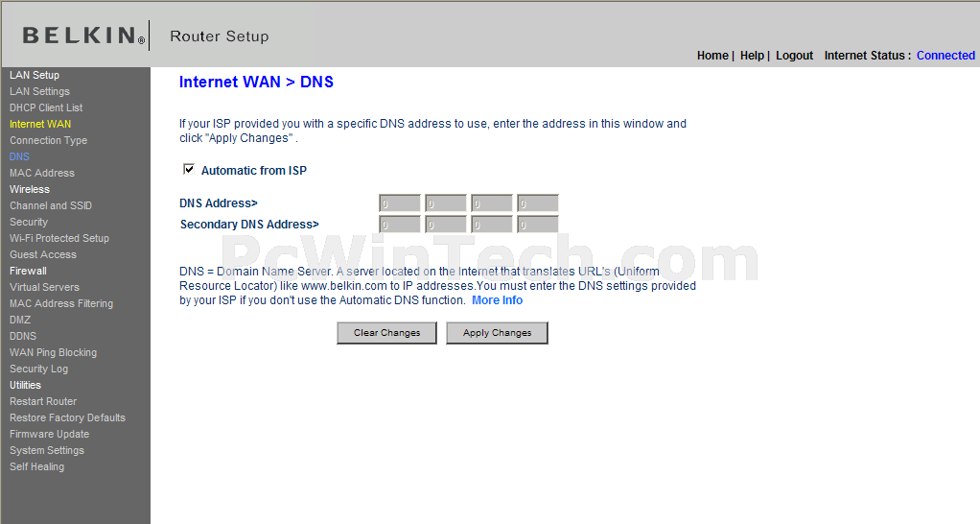Image resolution: width=980 pixels, height=524 pixels.
Task: Click the Logout link
Action: click(794, 56)
